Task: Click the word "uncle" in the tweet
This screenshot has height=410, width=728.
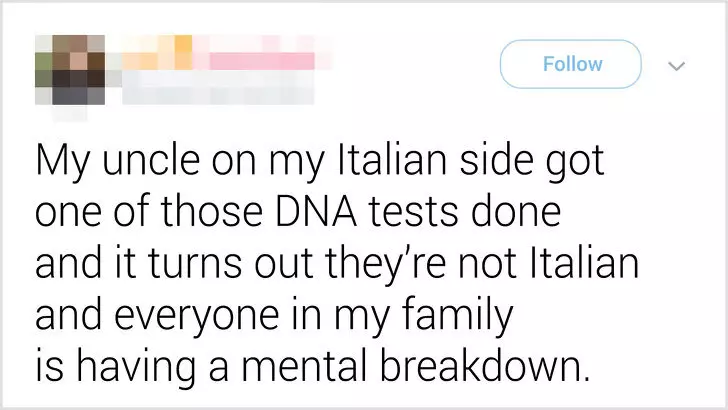Action: tap(151, 160)
